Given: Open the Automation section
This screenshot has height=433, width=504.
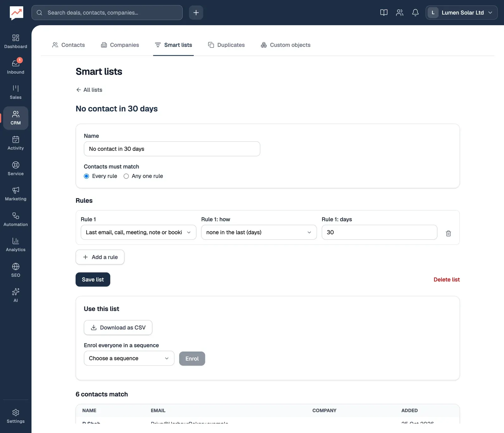Looking at the screenshot, I should click(x=15, y=219).
